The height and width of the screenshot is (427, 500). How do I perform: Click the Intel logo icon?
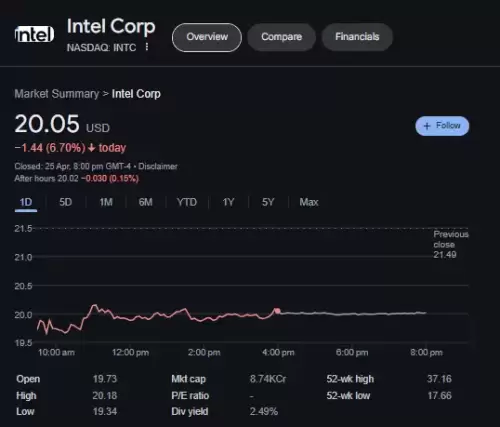coord(35,34)
